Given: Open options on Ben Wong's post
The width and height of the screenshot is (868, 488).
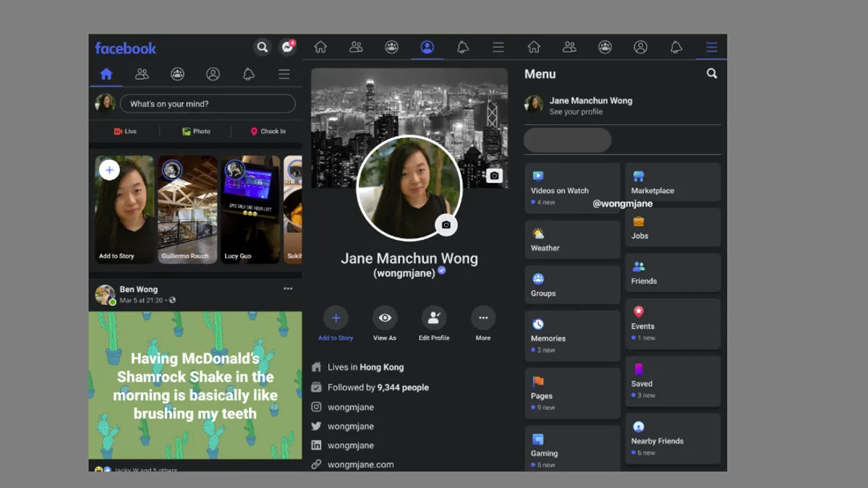Looking at the screenshot, I should [288, 288].
